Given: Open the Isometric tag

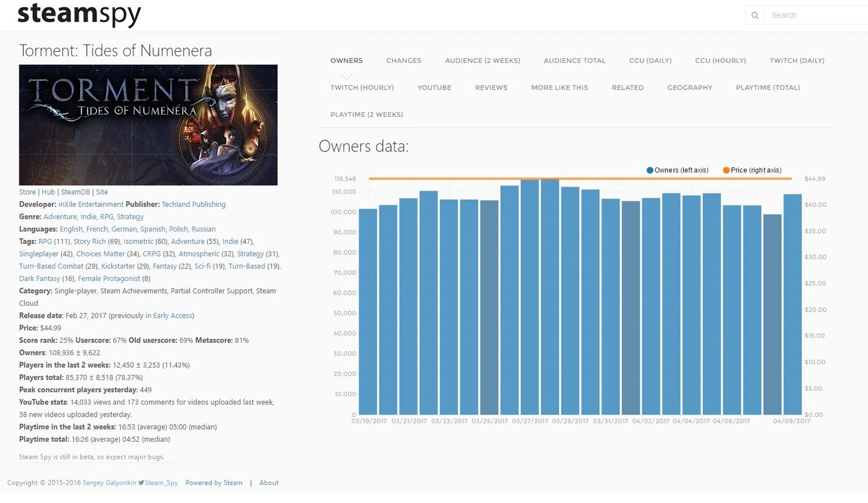Looking at the screenshot, I should pyautogui.click(x=138, y=241).
